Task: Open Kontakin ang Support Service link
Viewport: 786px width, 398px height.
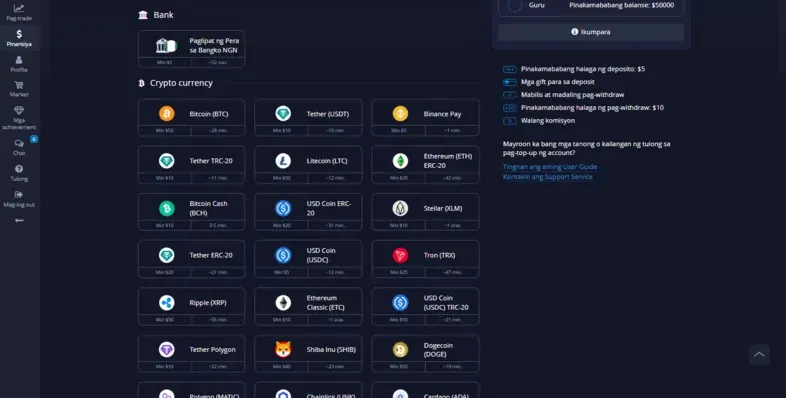Action: coord(547,176)
